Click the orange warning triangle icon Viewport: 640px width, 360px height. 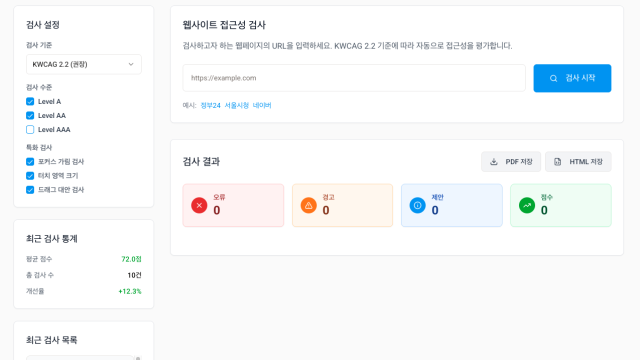[x=309, y=205]
